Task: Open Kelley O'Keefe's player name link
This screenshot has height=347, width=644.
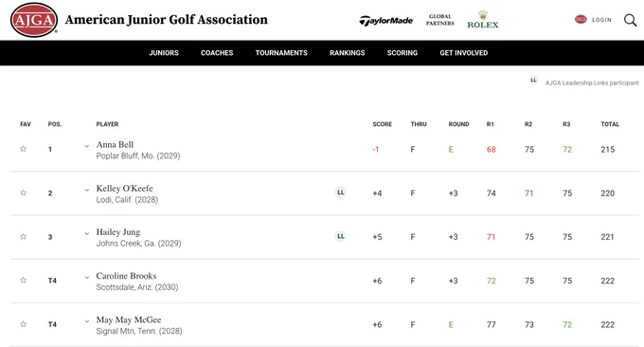Action: (x=124, y=189)
